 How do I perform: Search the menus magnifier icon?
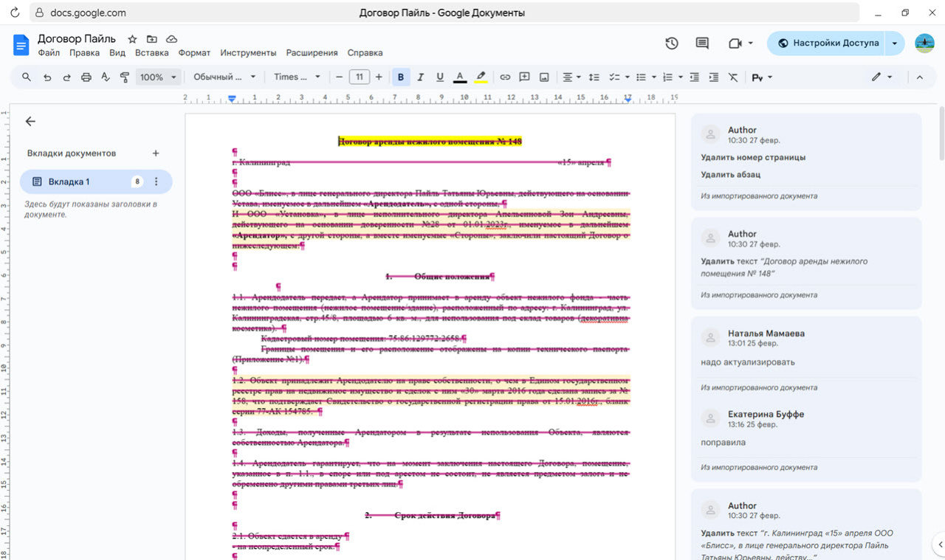[x=27, y=77]
